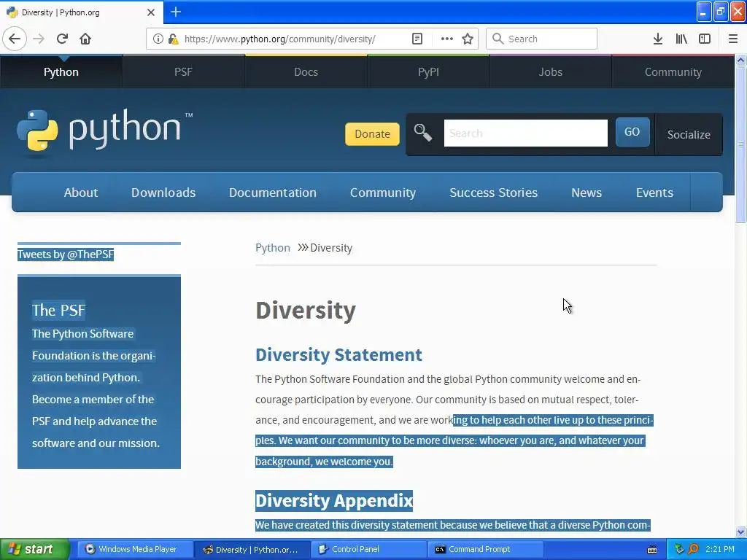This screenshot has height=560, width=747.
Task: Switch to Command Prompt taskbar button
Action: (x=485, y=549)
